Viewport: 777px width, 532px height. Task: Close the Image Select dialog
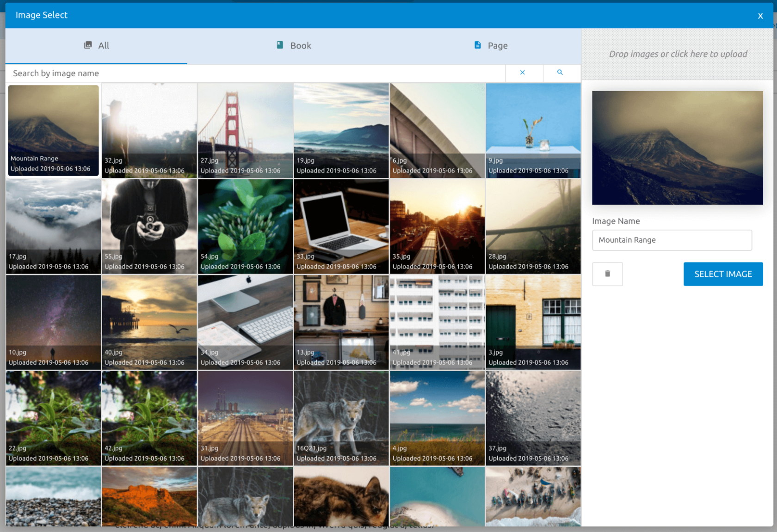(x=760, y=16)
